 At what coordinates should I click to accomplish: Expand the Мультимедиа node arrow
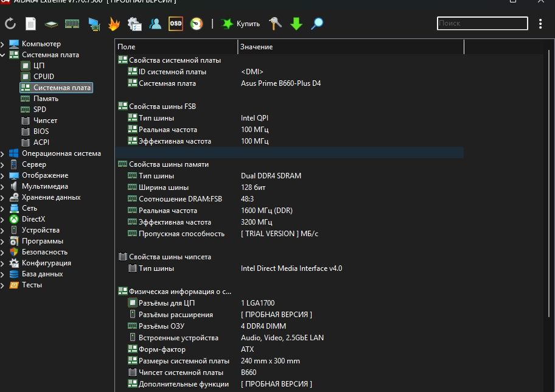[x=2, y=187]
